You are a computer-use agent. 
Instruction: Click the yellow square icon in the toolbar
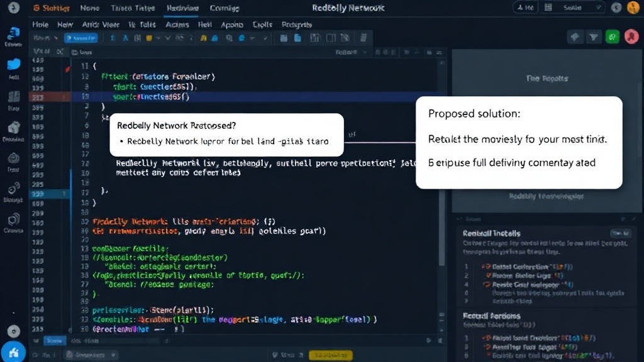149,38
